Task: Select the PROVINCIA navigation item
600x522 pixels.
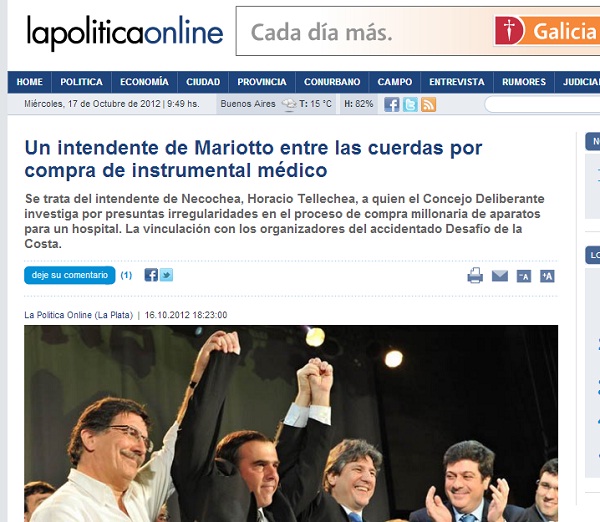Action: pyautogui.click(x=262, y=82)
